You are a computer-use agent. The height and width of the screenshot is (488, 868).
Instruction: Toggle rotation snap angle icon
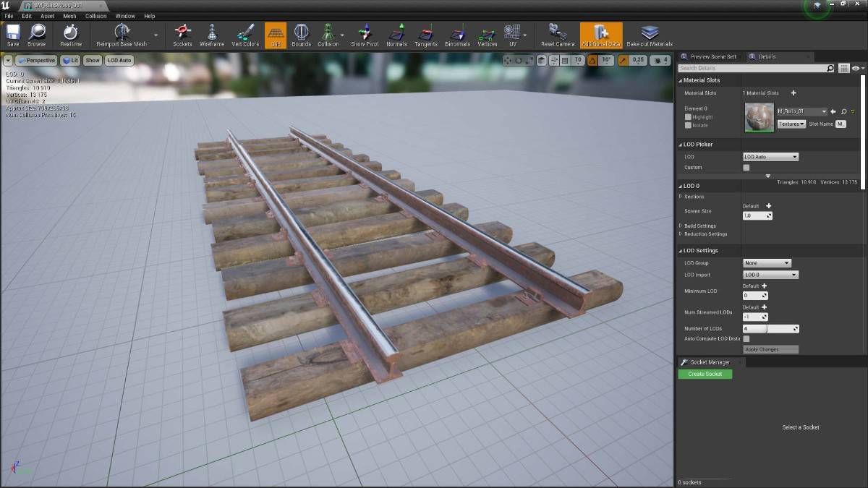pos(592,61)
